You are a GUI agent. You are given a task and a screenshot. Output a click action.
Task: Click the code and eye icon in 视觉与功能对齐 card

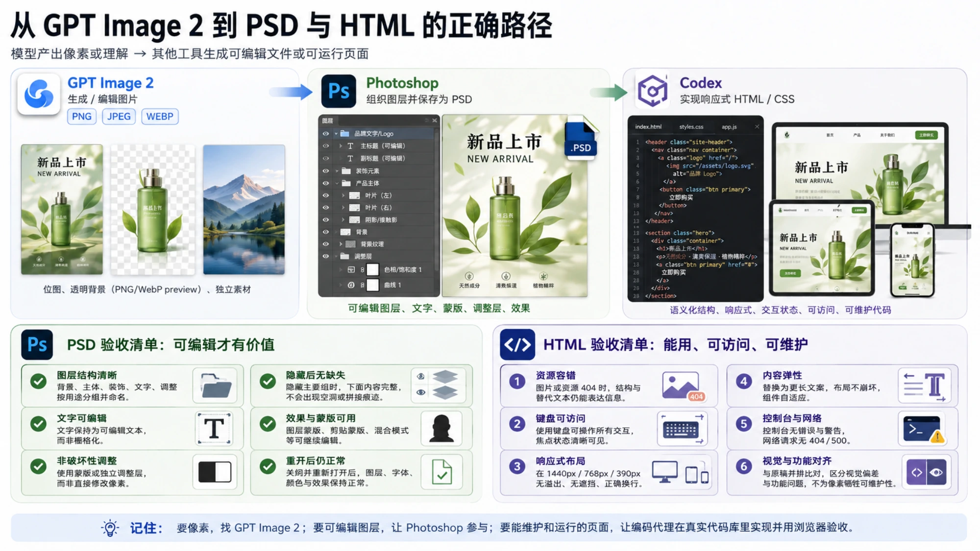926,472
